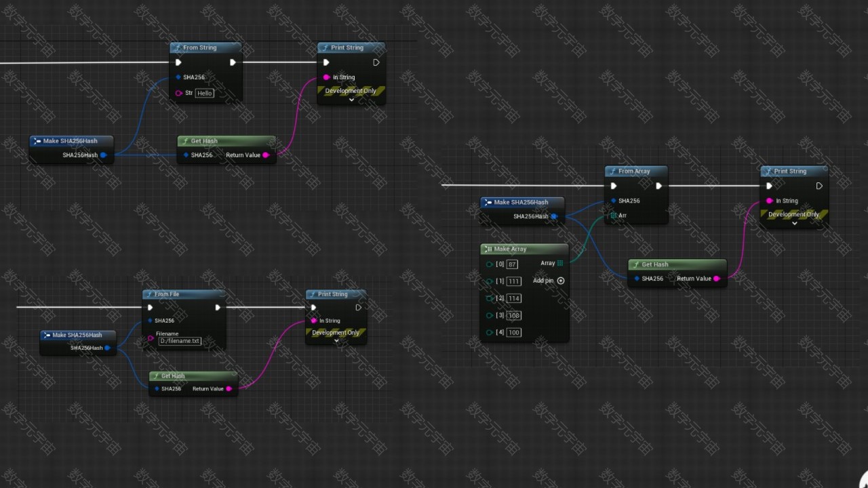The height and width of the screenshot is (488, 868).
Task: Click Add pin button on Make Array
Action: [561, 281]
